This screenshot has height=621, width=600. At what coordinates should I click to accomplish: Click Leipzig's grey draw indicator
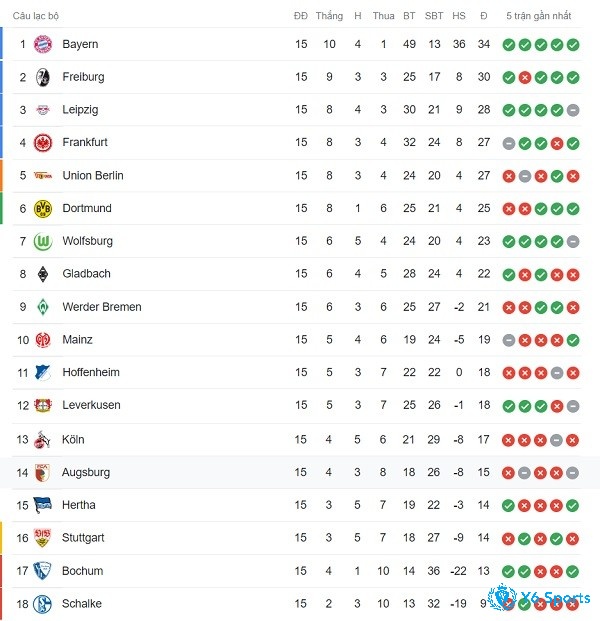click(x=573, y=110)
